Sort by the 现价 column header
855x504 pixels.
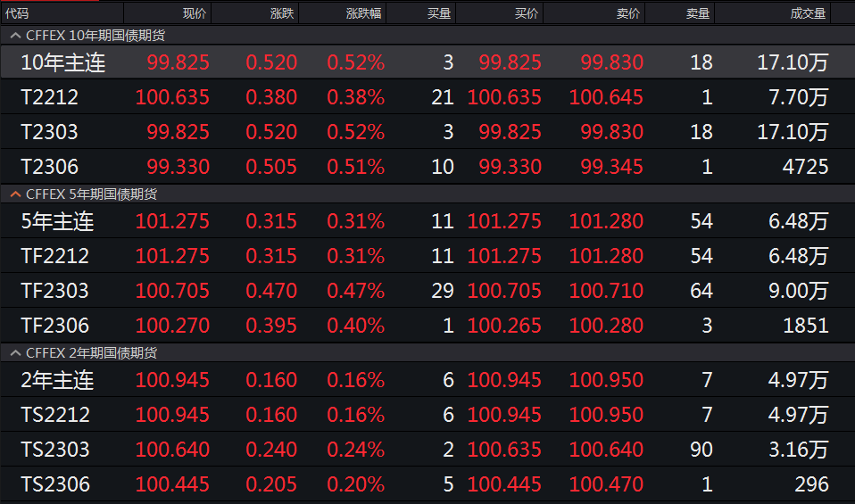[x=194, y=13]
